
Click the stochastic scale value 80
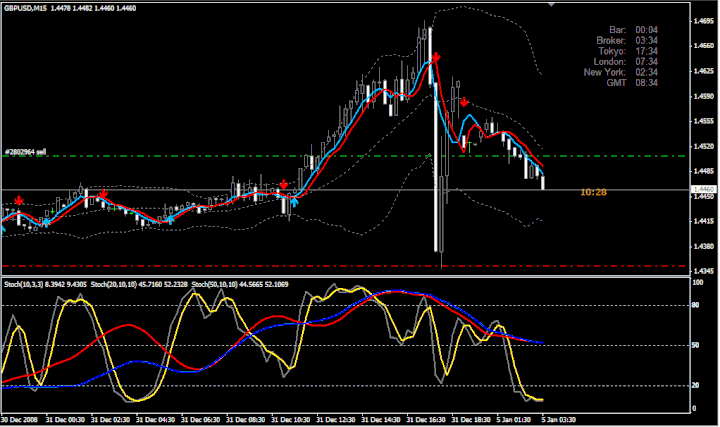click(696, 305)
